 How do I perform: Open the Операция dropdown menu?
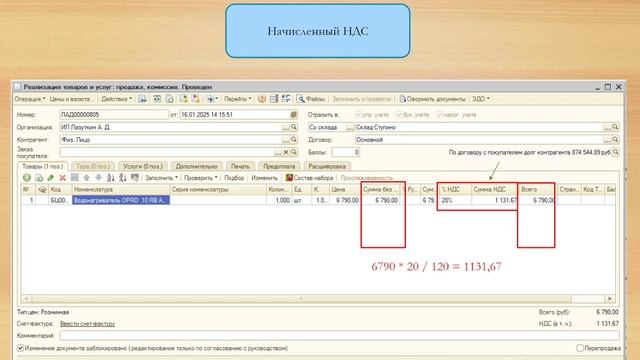tap(30, 99)
